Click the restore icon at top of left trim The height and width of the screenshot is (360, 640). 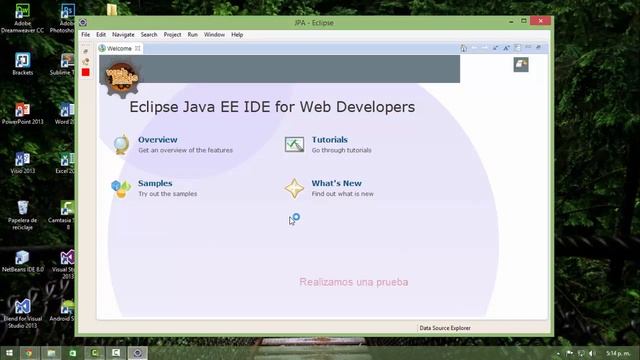[x=85, y=51]
